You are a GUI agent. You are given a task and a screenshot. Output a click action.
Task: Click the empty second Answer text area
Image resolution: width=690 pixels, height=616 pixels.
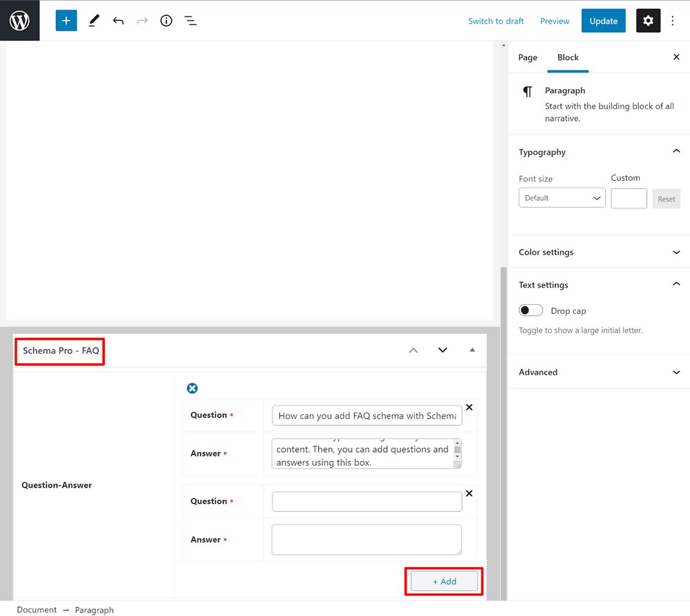tap(366, 540)
